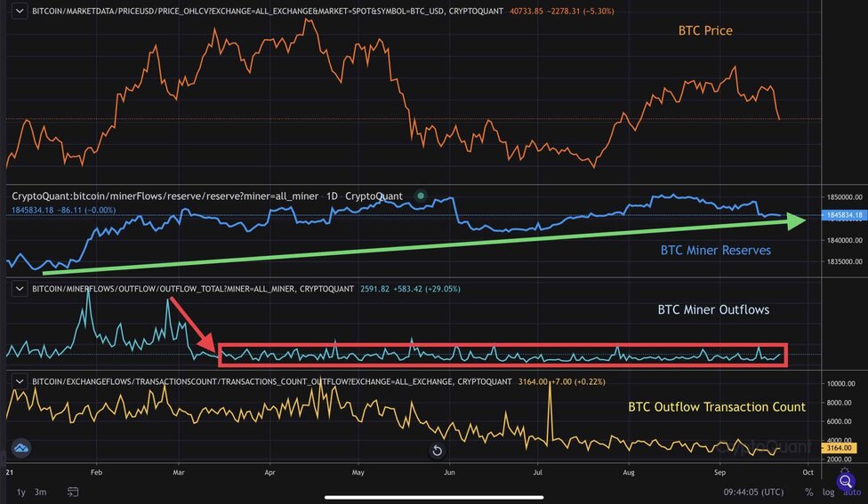Image resolution: width=868 pixels, height=504 pixels.
Task: Click the BTC price series title
Action: tap(268, 11)
